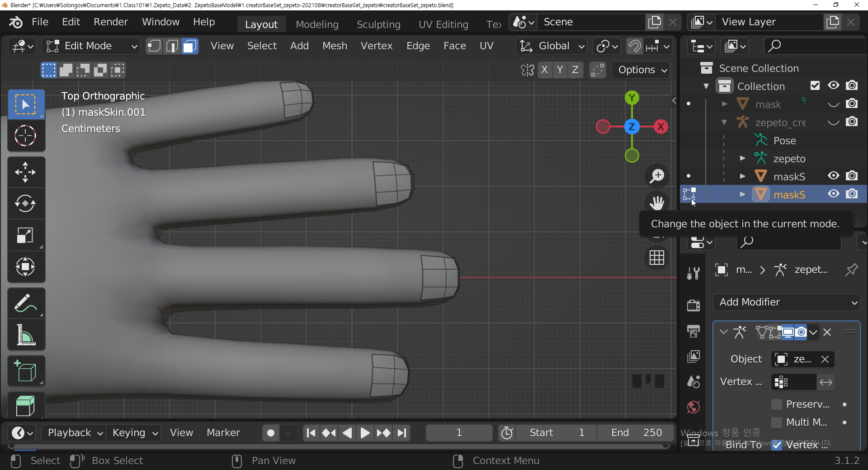The width and height of the screenshot is (868, 470).
Task: Open the timeline Marker menu
Action: click(223, 433)
